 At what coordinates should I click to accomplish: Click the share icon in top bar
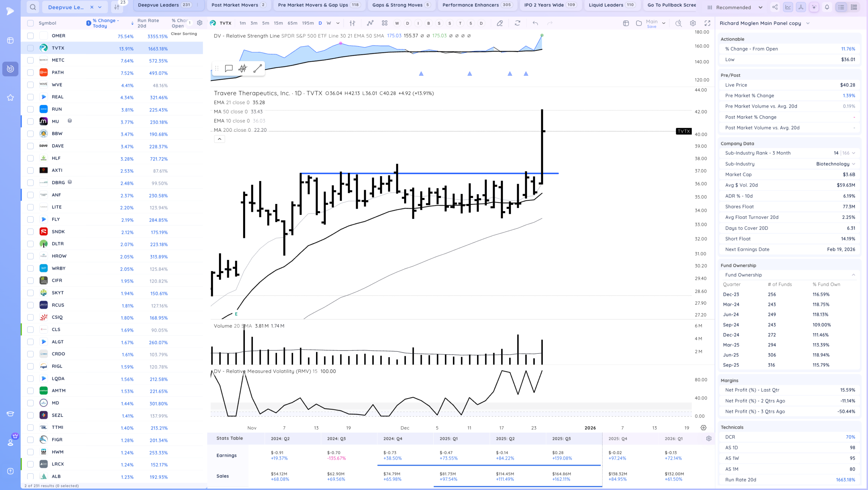click(775, 7)
